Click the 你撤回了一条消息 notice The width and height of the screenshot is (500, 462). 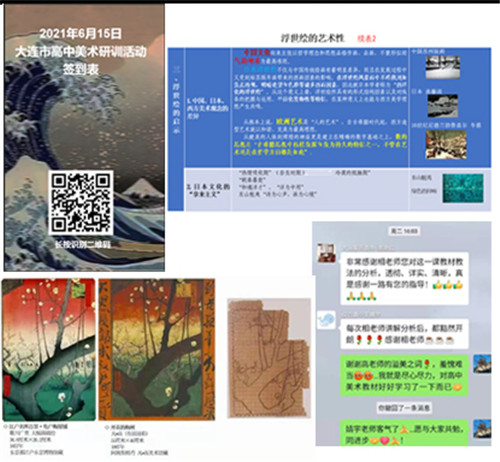coord(404,407)
